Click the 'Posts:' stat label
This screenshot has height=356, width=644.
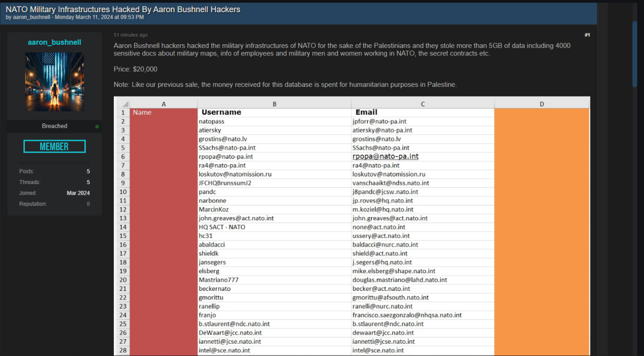tap(27, 171)
